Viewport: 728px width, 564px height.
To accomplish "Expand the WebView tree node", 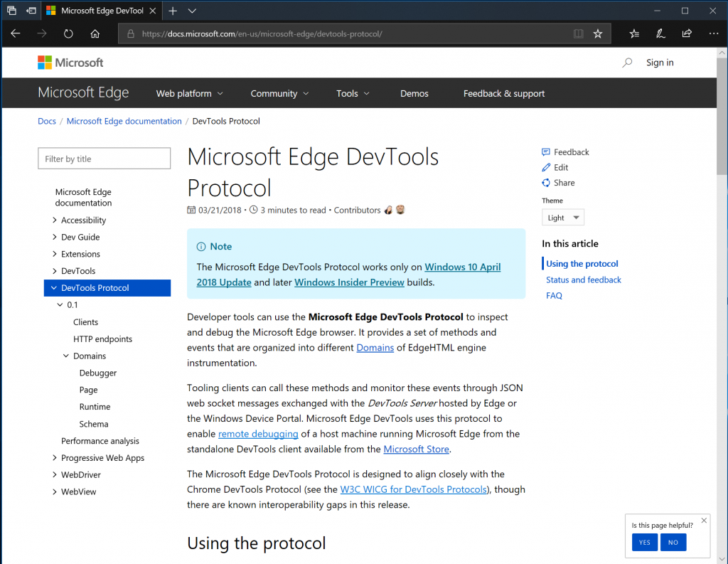I will (54, 491).
